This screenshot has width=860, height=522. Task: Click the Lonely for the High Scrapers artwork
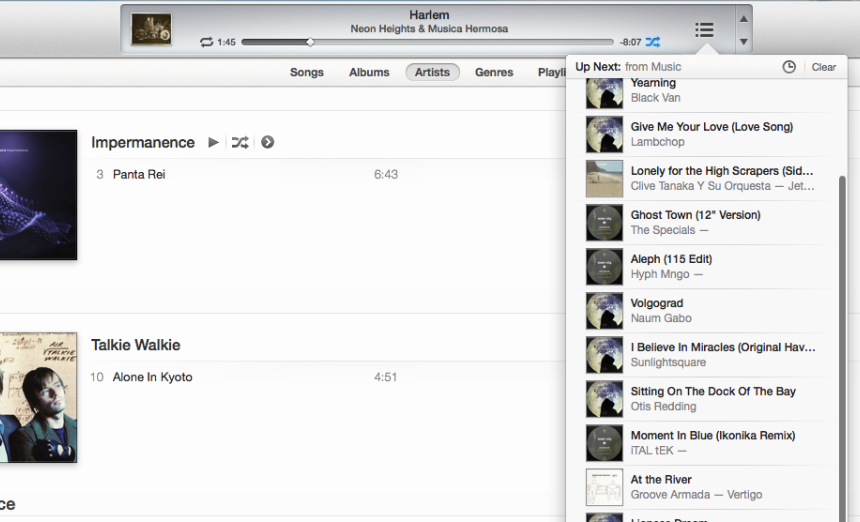point(604,178)
